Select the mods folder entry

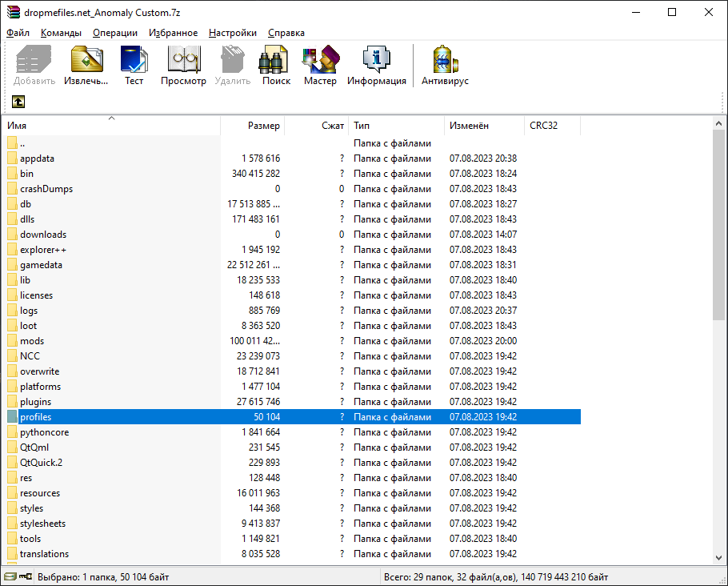click(x=32, y=341)
